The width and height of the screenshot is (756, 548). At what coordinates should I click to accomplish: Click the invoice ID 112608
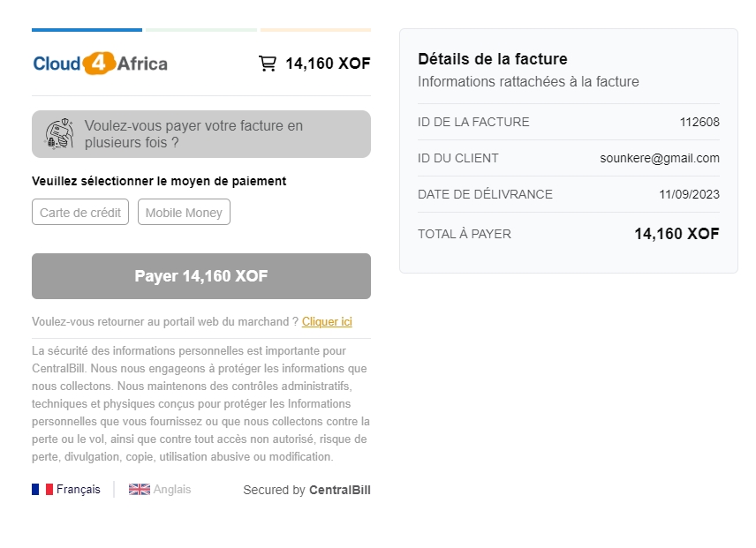click(699, 122)
